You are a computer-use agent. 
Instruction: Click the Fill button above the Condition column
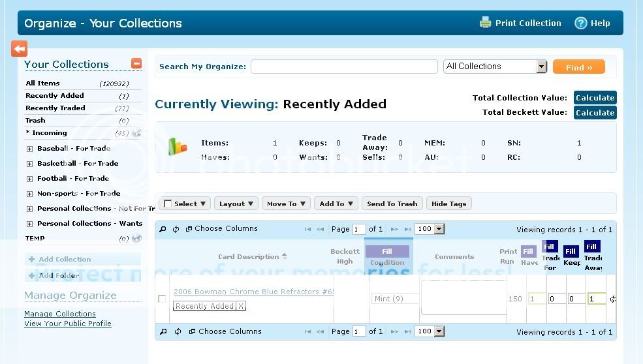387,251
